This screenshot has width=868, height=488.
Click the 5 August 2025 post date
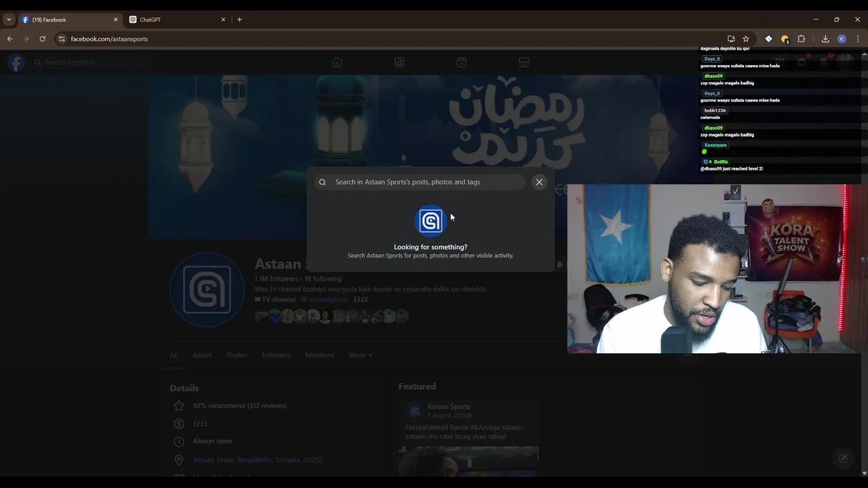(446, 415)
